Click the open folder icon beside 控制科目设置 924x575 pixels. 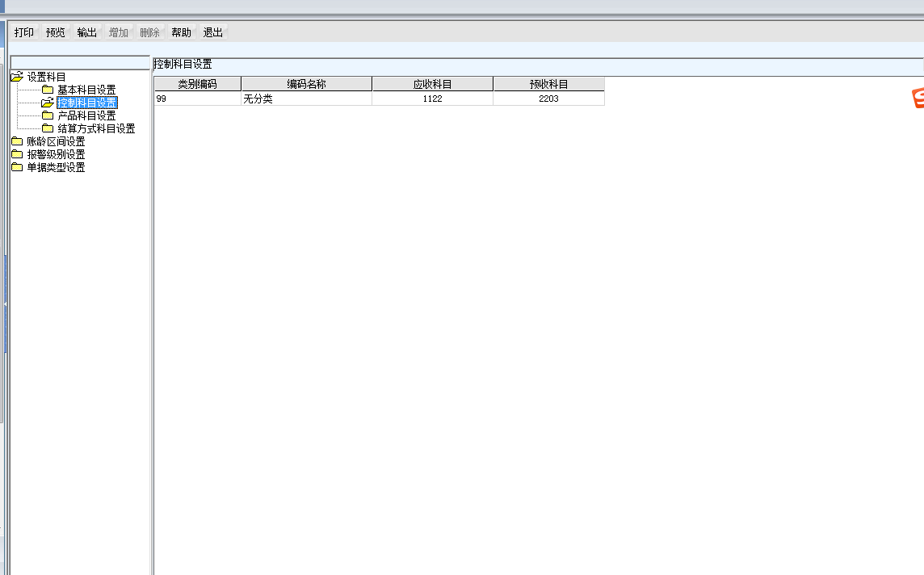click(48, 103)
